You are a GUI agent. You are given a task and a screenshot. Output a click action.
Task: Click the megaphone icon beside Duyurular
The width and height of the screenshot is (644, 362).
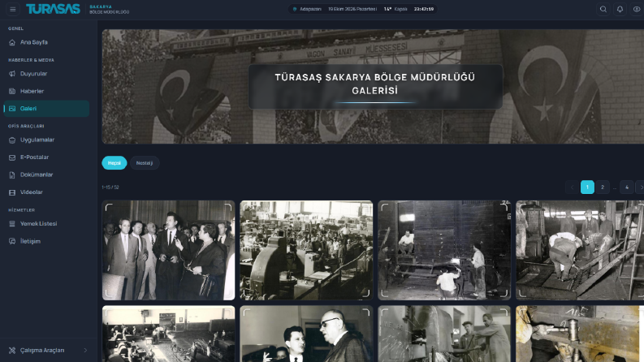[12, 74]
